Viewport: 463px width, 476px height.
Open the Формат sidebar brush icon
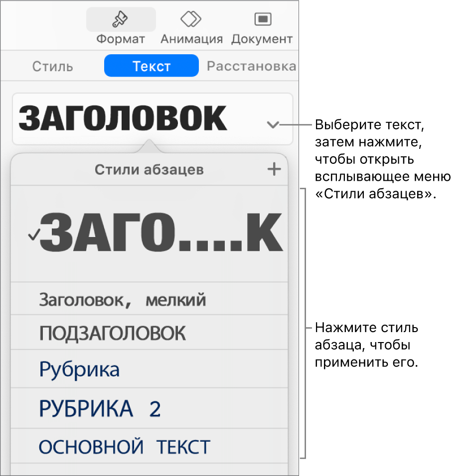(121, 19)
